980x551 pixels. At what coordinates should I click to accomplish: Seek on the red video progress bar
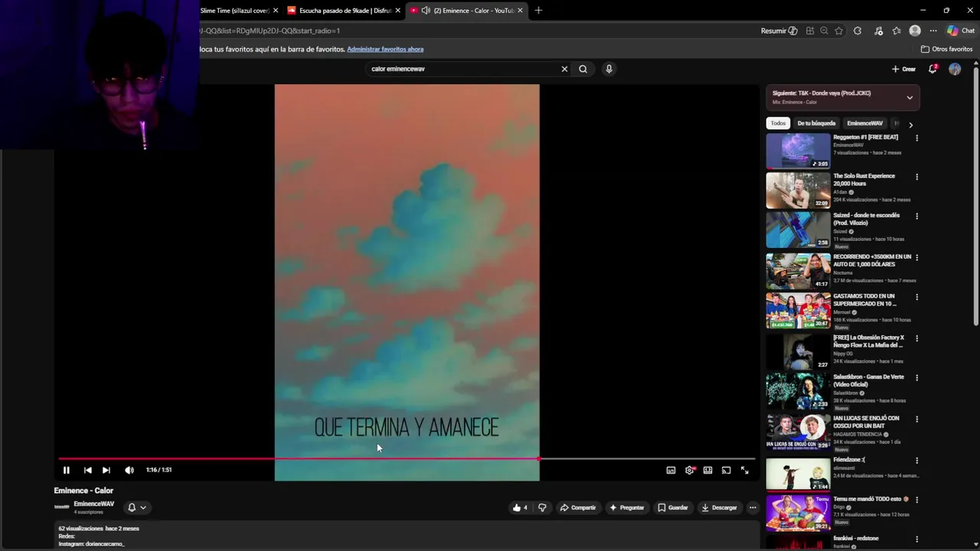(x=407, y=459)
